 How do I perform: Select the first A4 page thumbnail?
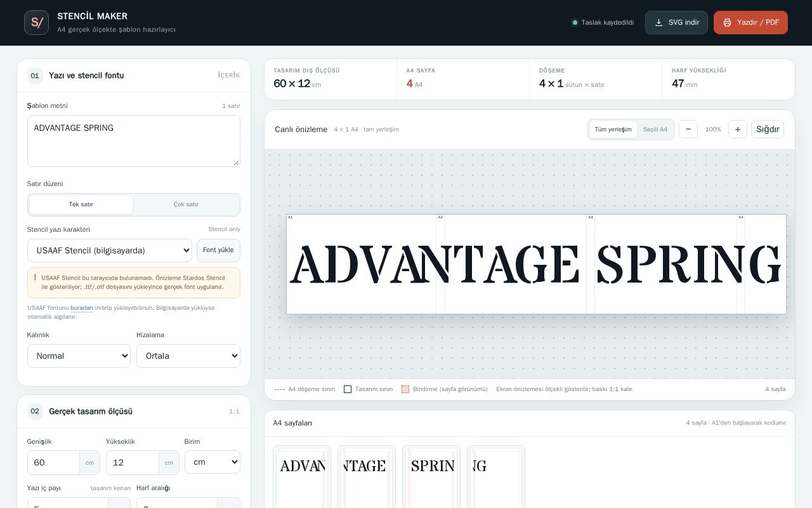[302, 476]
